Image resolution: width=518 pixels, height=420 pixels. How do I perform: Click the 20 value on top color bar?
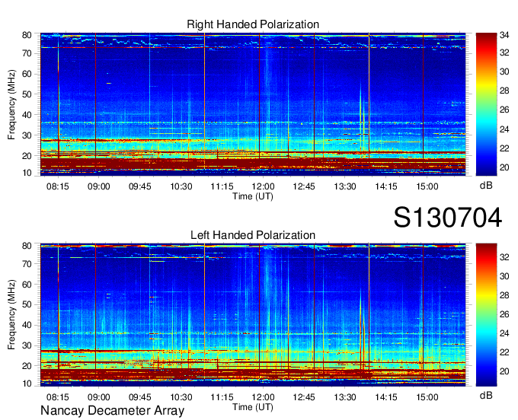click(x=504, y=167)
